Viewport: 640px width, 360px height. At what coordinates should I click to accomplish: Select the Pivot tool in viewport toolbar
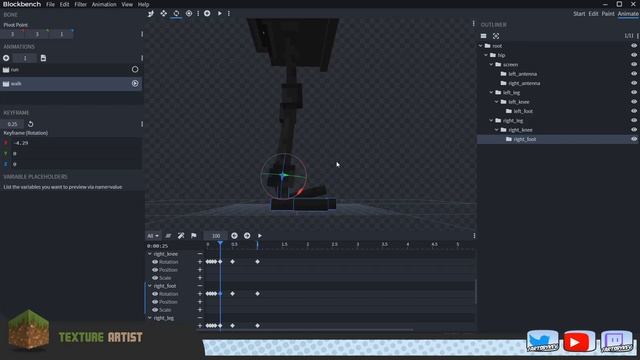tap(189, 13)
